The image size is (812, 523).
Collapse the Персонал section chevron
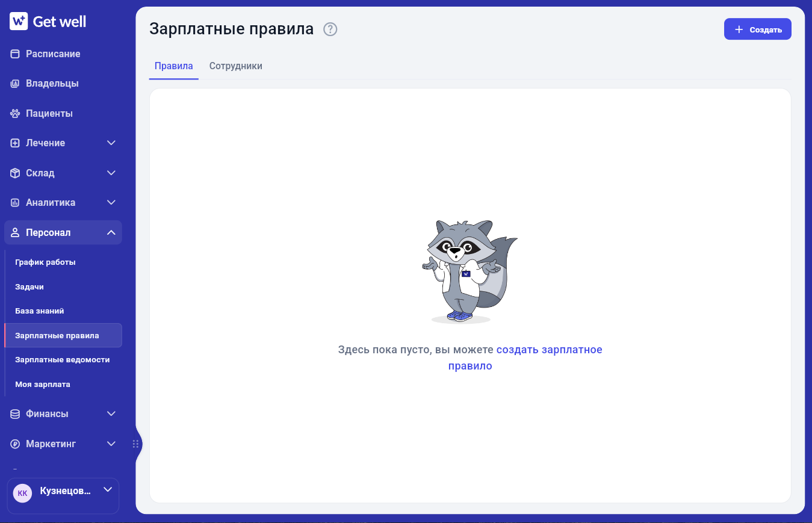(111, 233)
